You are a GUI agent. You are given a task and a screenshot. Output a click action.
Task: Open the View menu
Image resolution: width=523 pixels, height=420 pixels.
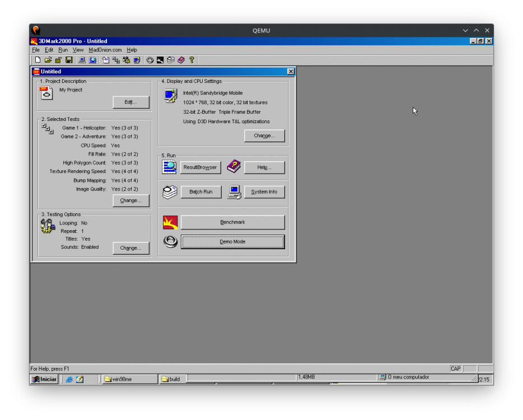[x=78, y=50]
